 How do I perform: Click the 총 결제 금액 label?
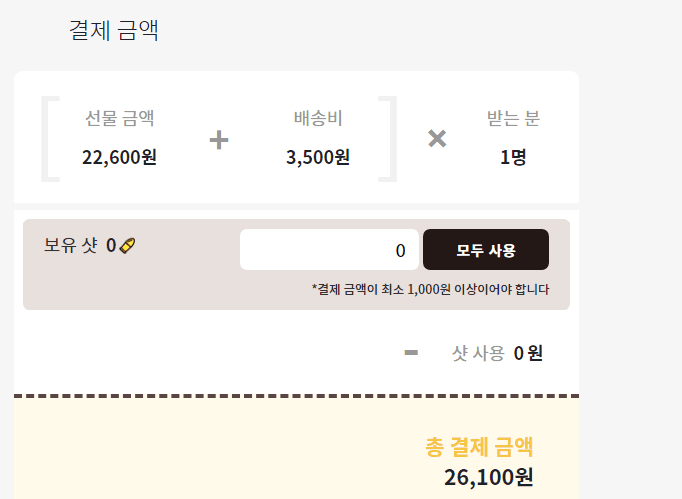click(479, 447)
